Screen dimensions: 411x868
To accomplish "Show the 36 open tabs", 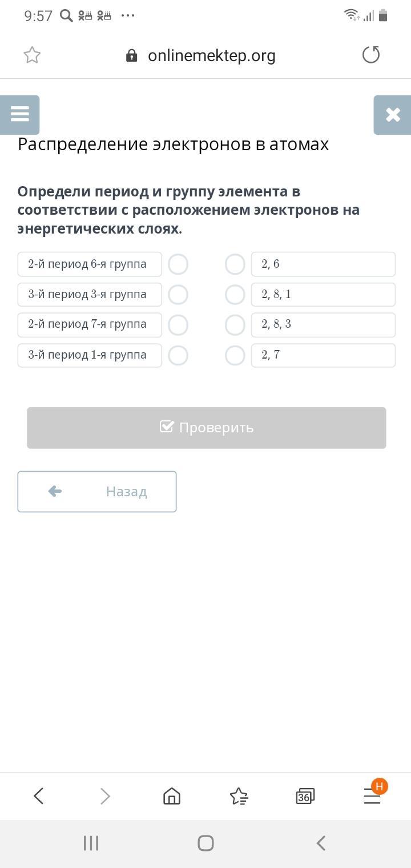I will coord(305,796).
